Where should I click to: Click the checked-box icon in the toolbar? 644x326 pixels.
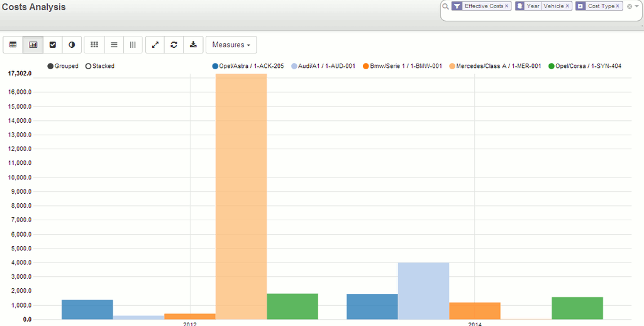pyautogui.click(x=53, y=45)
